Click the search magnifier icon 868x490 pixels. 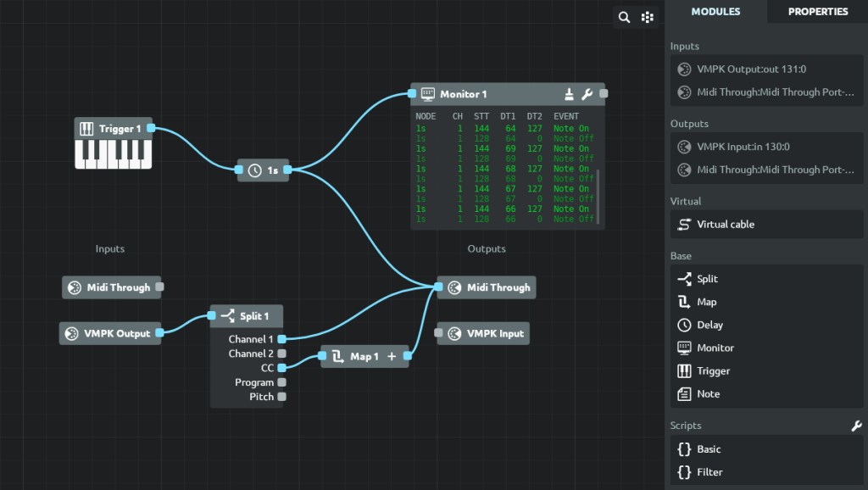[x=625, y=17]
